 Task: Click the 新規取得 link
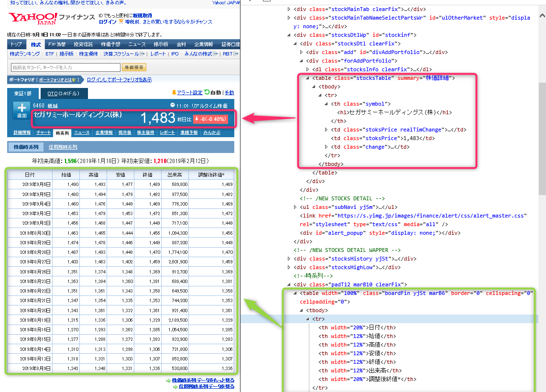(x=142, y=15)
